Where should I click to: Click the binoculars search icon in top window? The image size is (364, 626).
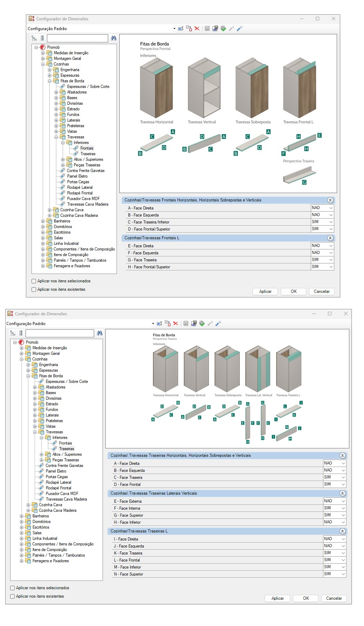[113, 38]
